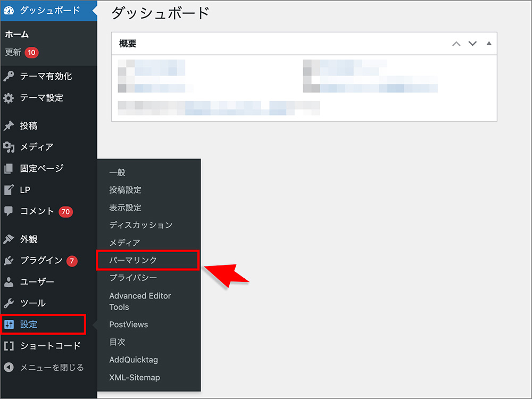The image size is (532, 399).
Task: Click the media icon beside メディア in sidebar
Action: click(9, 147)
